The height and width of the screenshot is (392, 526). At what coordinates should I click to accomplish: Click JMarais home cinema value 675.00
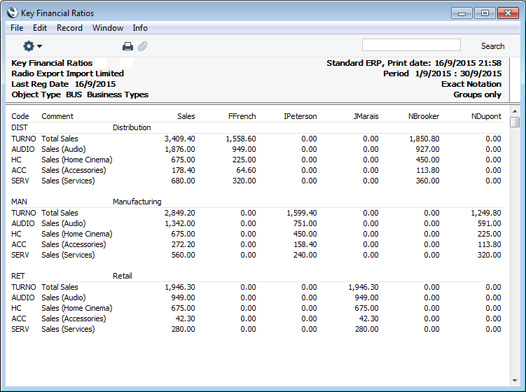click(367, 308)
